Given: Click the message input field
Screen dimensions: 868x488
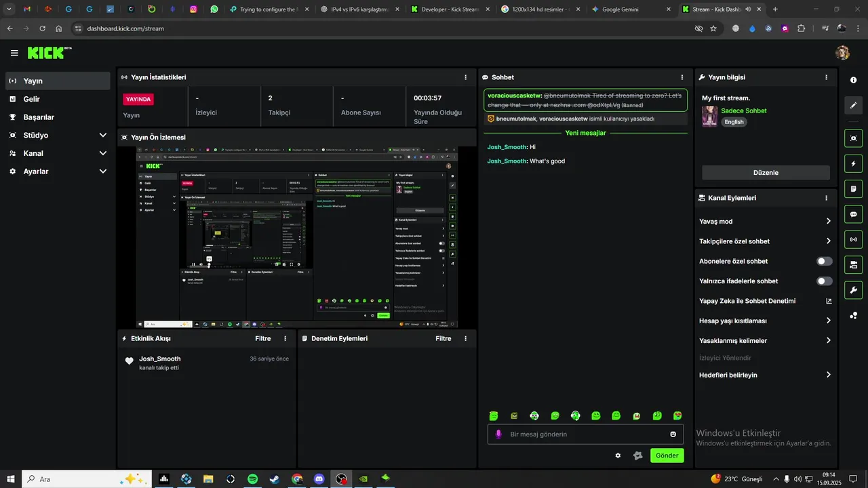Looking at the screenshot, I should (586, 434).
